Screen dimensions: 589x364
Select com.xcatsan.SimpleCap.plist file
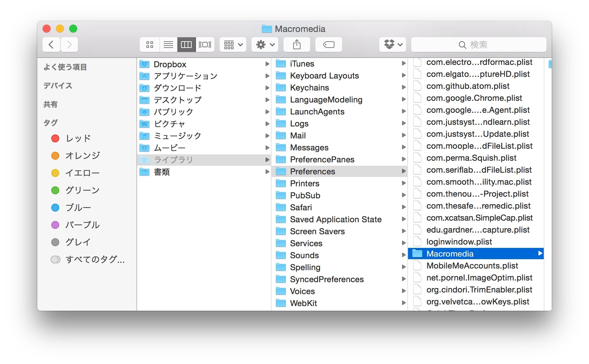[x=476, y=218]
